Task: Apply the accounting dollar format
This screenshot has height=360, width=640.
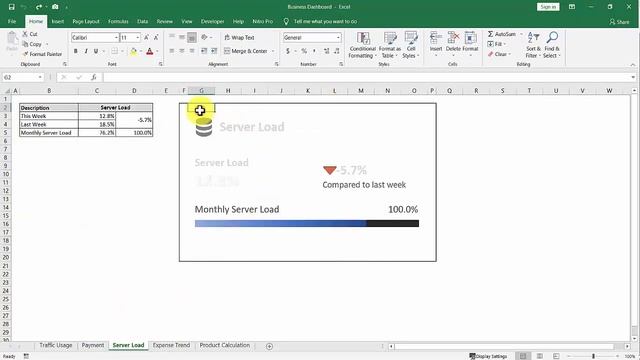Action: coord(288,51)
